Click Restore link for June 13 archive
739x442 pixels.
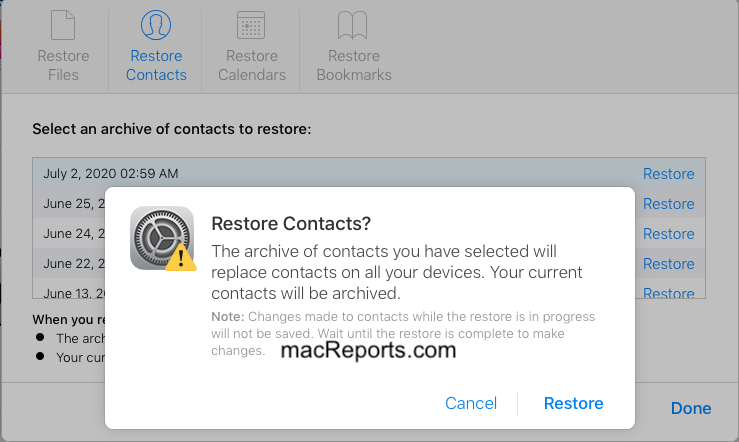pyautogui.click(x=668, y=293)
